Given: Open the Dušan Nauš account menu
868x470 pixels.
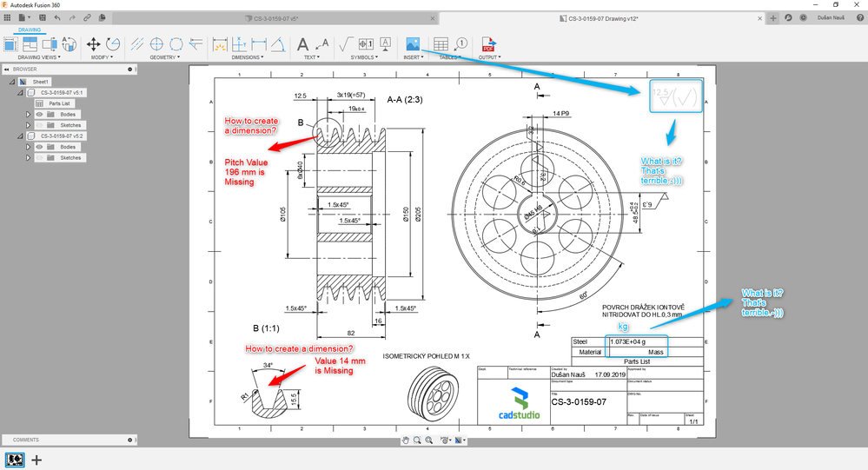Looking at the screenshot, I should [x=831, y=17].
